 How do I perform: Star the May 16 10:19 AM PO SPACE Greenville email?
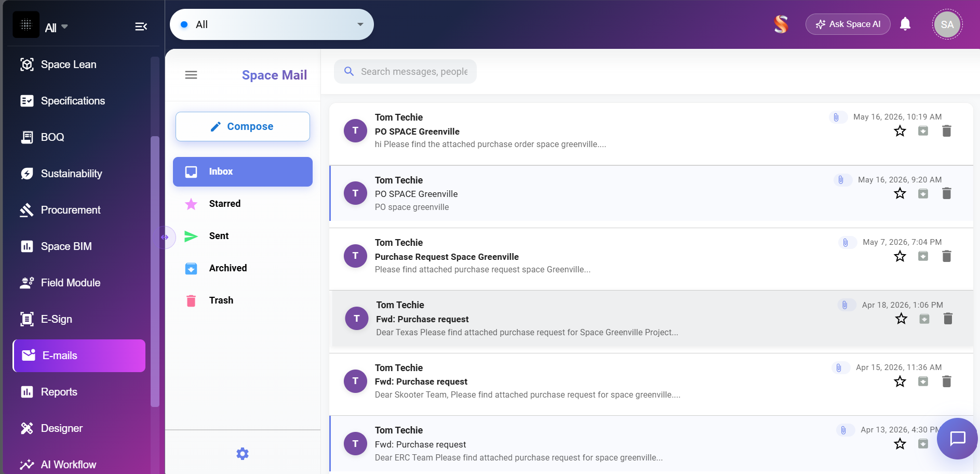click(x=900, y=131)
